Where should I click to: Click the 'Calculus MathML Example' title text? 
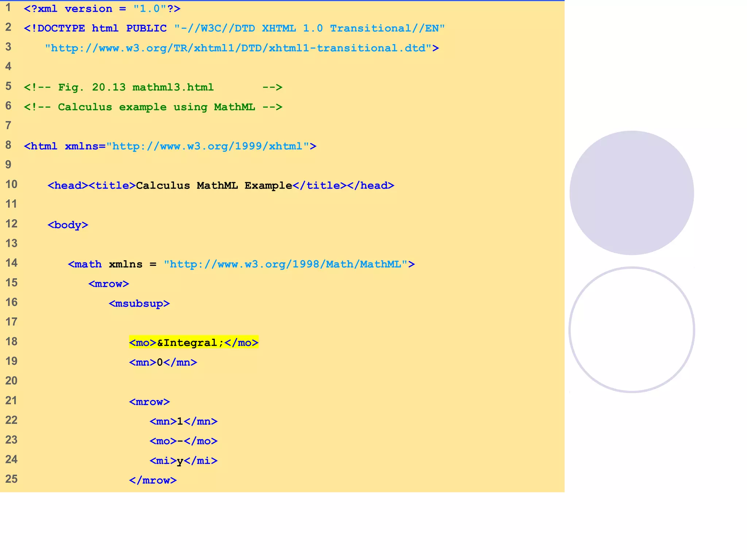point(214,186)
